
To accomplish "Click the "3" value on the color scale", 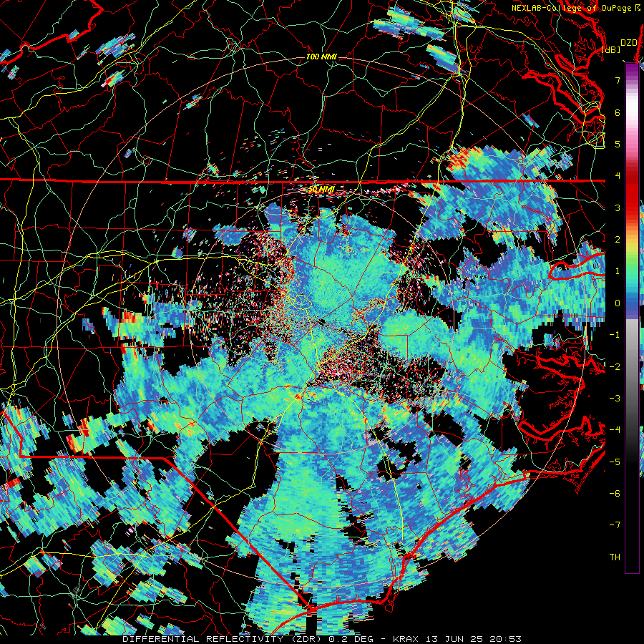I will (618, 208).
